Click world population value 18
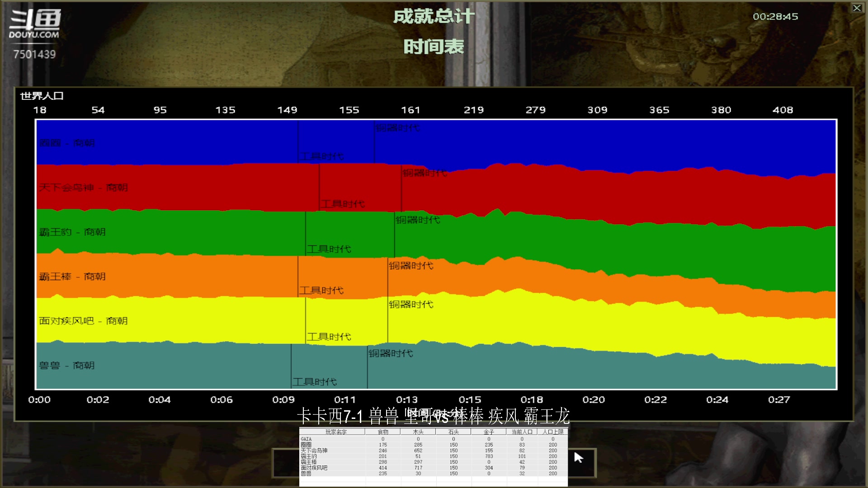This screenshot has width=868, height=488. pos(40,110)
